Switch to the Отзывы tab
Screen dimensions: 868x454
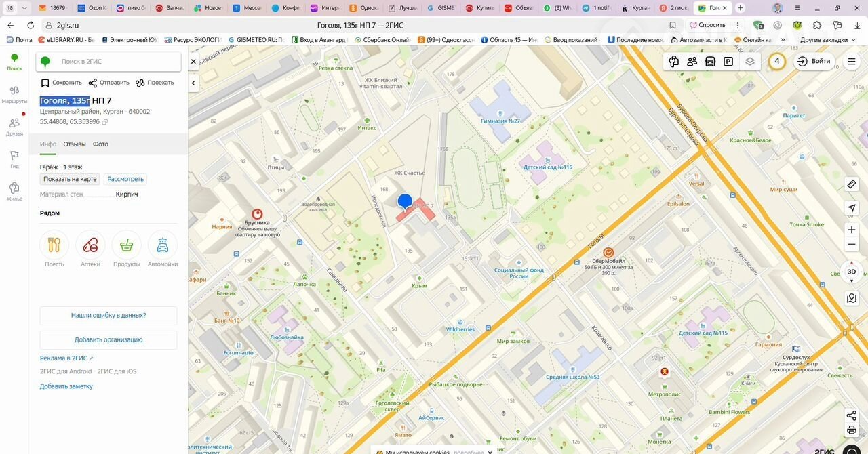(75, 144)
